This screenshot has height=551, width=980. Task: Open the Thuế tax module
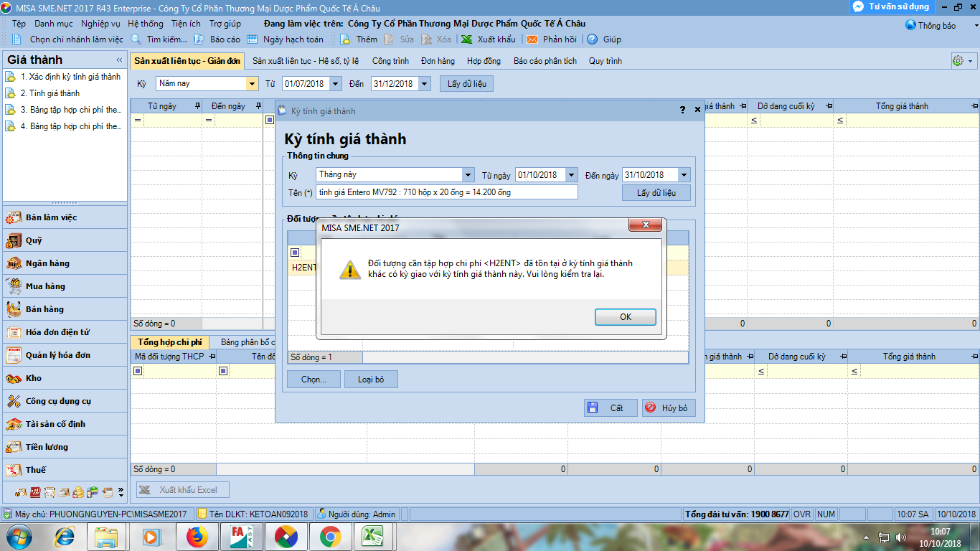pyautogui.click(x=65, y=470)
